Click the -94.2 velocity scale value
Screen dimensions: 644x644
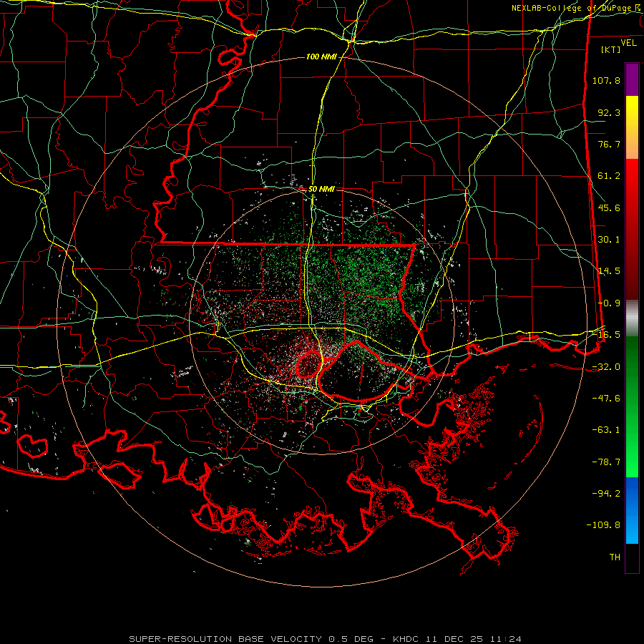(606, 493)
